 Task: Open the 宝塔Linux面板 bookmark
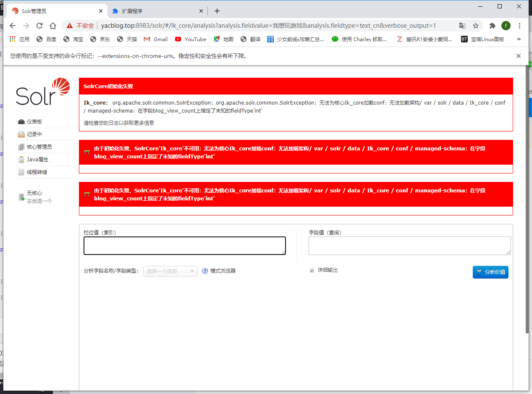click(482, 39)
